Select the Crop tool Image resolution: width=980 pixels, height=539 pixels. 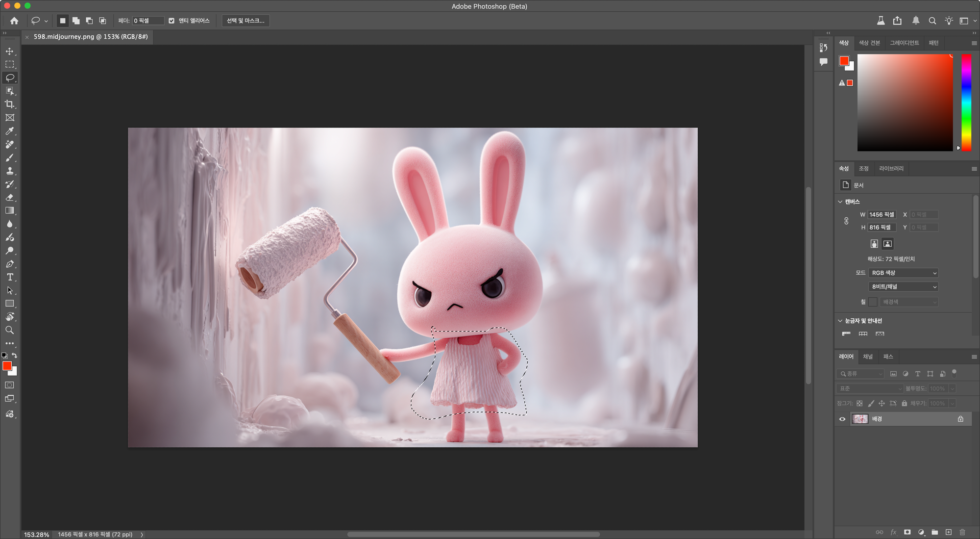pyautogui.click(x=10, y=104)
